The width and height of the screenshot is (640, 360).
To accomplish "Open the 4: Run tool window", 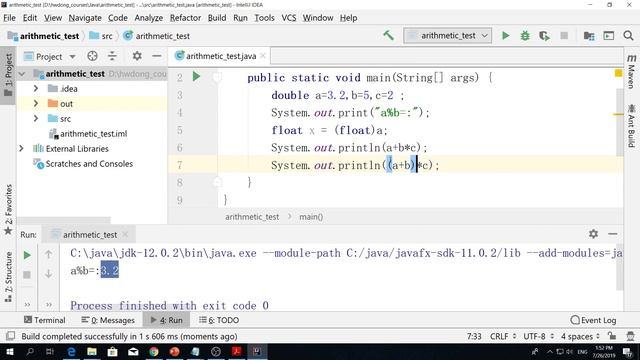I will [x=167, y=320].
